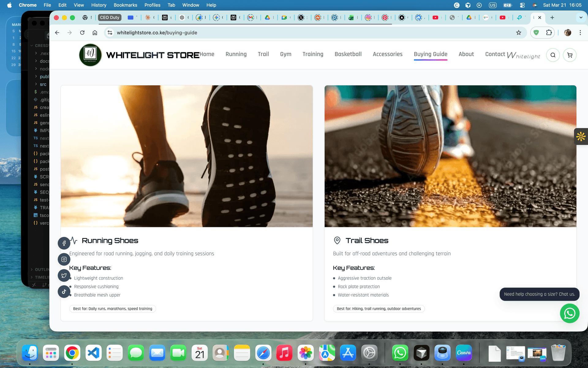
Task: Open a new Chrome tab
Action: (x=552, y=17)
